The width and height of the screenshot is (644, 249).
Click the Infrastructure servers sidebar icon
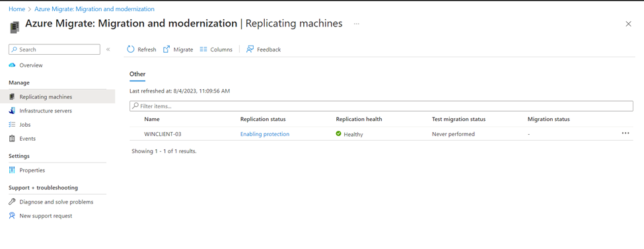12,111
